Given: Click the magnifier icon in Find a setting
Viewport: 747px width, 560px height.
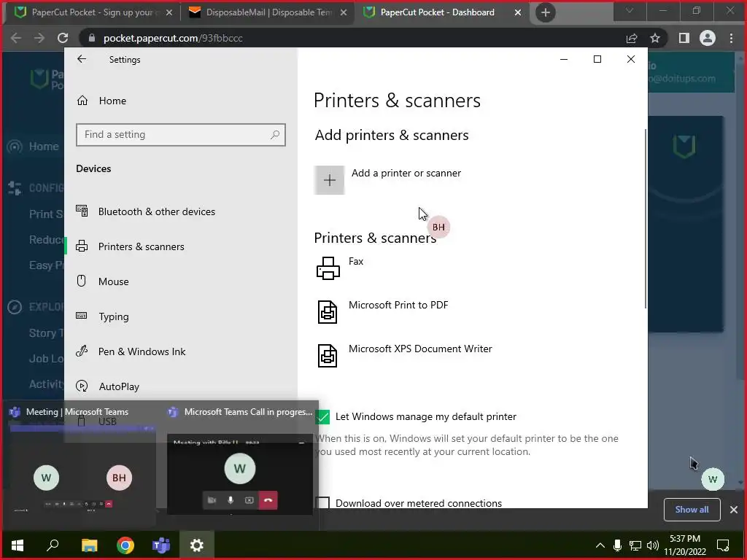Looking at the screenshot, I should [275, 135].
